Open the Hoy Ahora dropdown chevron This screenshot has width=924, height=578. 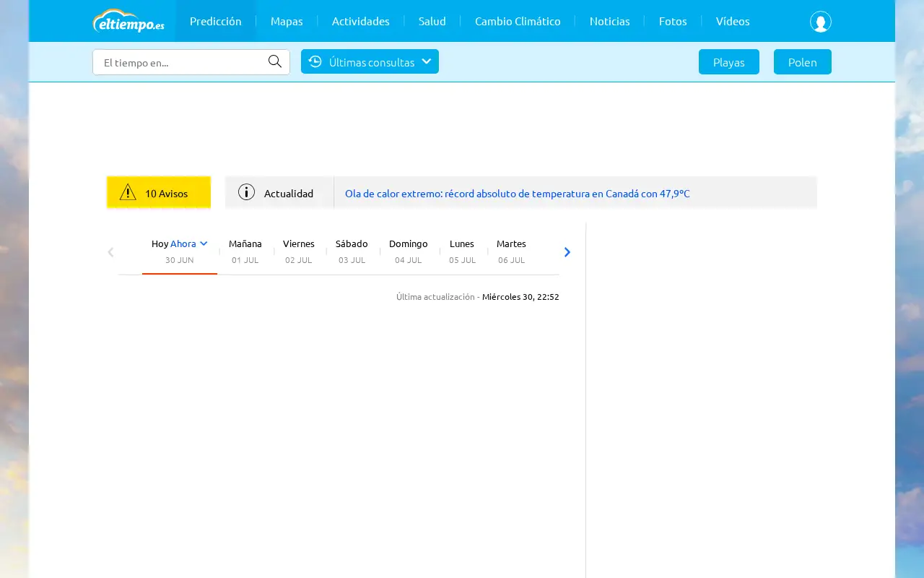tap(204, 243)
